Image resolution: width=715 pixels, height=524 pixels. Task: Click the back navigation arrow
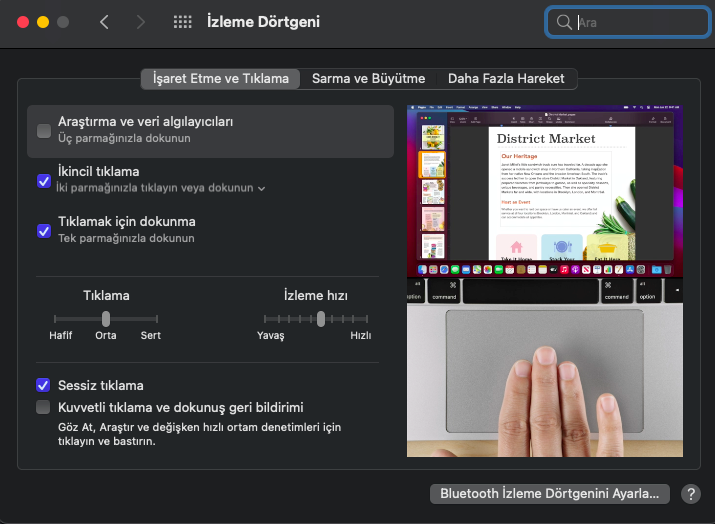104,22
